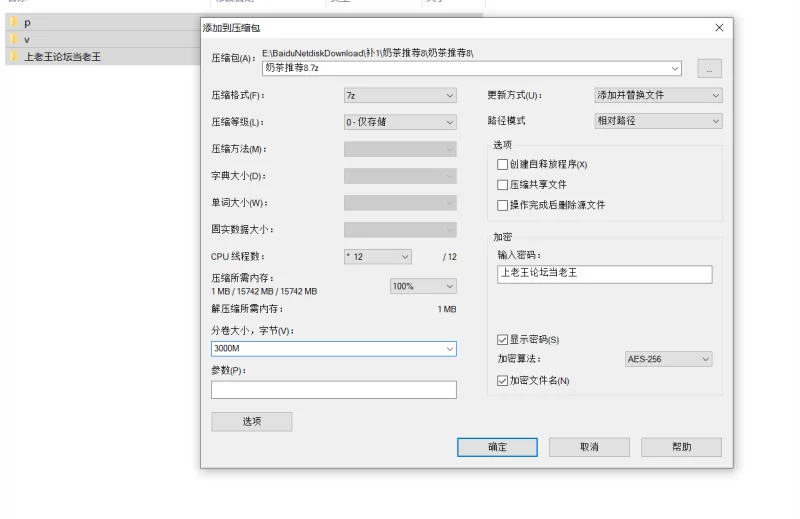The image size is (800, 519).
Task: Uncheck 显示密码 checkbox
Action: point(502,340)
